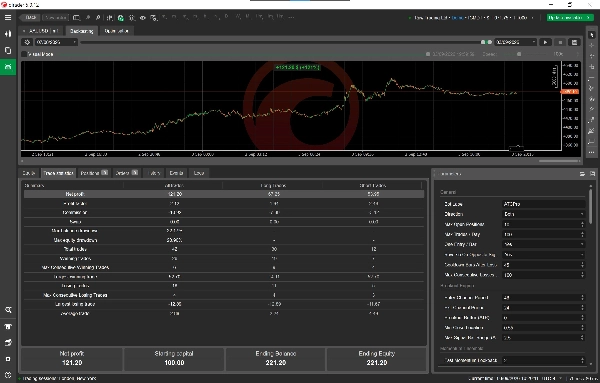The image size is (600, 383).
Task: Click the chart horizontal scrollbar
Action: (558, 161)
